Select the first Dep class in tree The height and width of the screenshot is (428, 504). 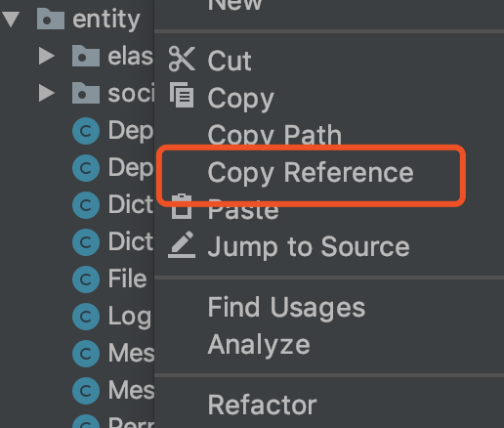(112, 131)
